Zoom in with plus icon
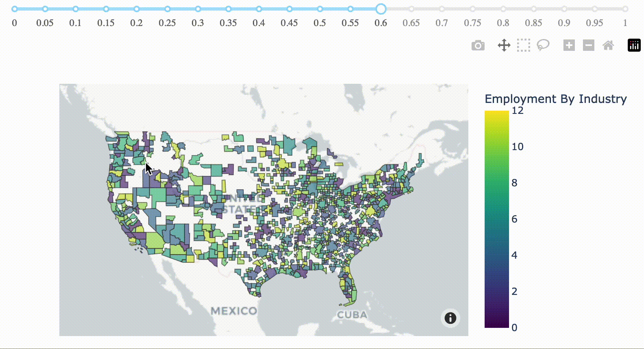The height and width of the screenshot is (349, 644). (x=569, y=45)
